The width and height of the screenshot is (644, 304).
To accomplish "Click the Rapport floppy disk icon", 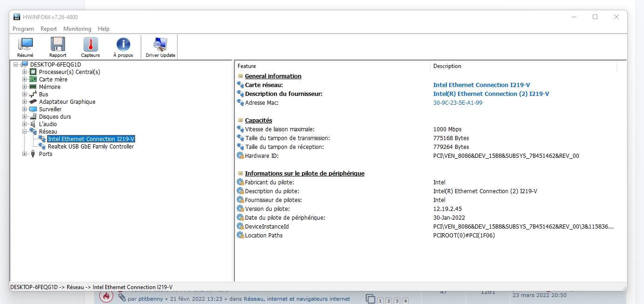I will point(58,44).
